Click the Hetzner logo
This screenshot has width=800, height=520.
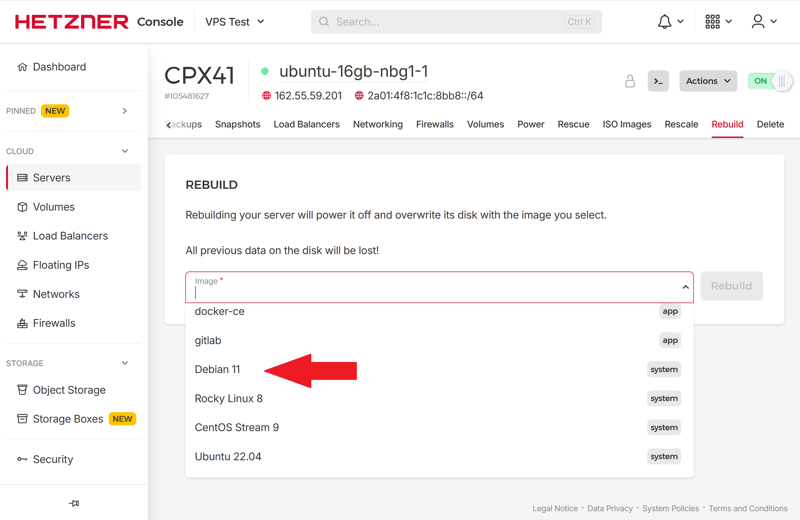(71, 21)
